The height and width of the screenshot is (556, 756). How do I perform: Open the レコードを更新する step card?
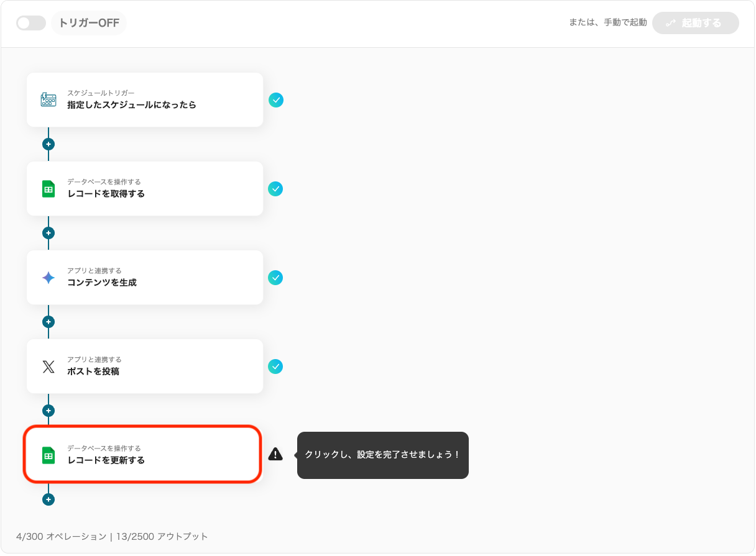142,454
